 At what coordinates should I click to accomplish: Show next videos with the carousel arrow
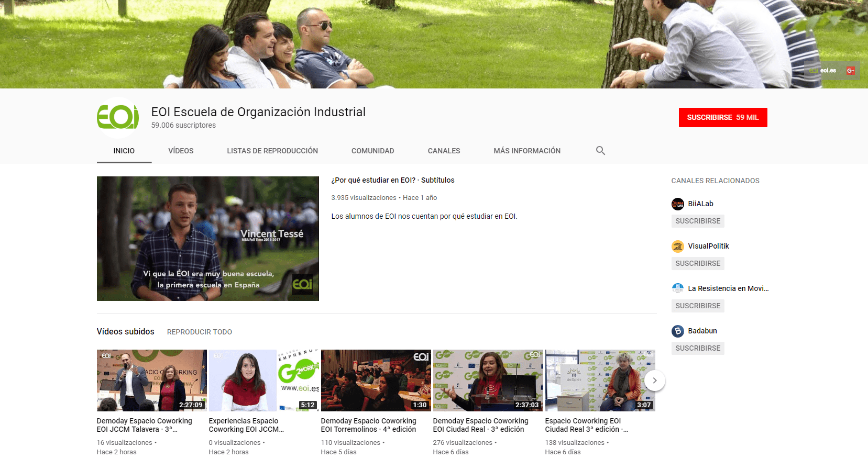(x=654, y=380)
